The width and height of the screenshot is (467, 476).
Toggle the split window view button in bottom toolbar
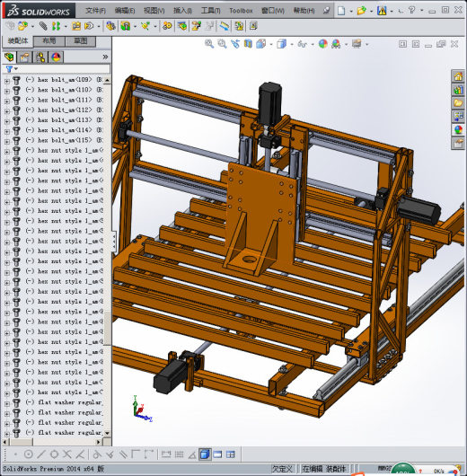point(231,454)
